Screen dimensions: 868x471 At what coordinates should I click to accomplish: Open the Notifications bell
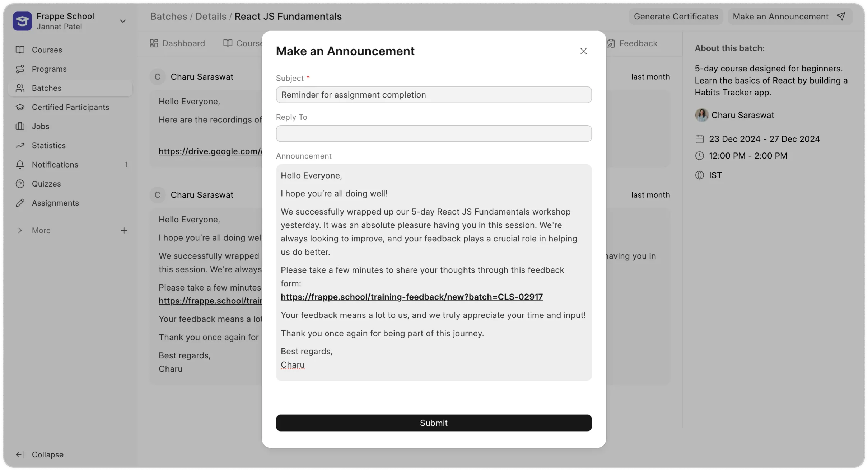point(20,164)
